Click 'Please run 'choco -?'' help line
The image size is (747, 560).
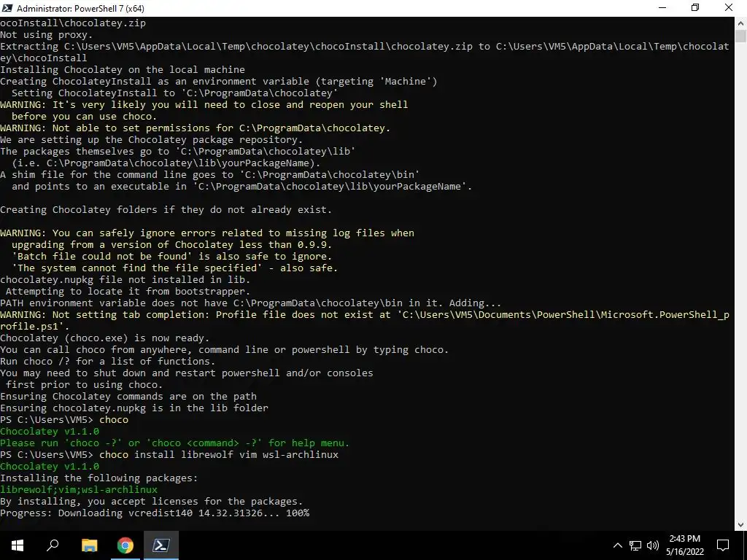(175, 443)
